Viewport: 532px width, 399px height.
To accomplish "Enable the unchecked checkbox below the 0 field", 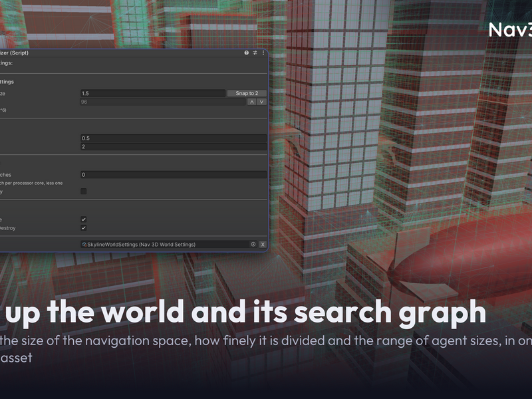I will pyautogui.click(x=84, y=192).
